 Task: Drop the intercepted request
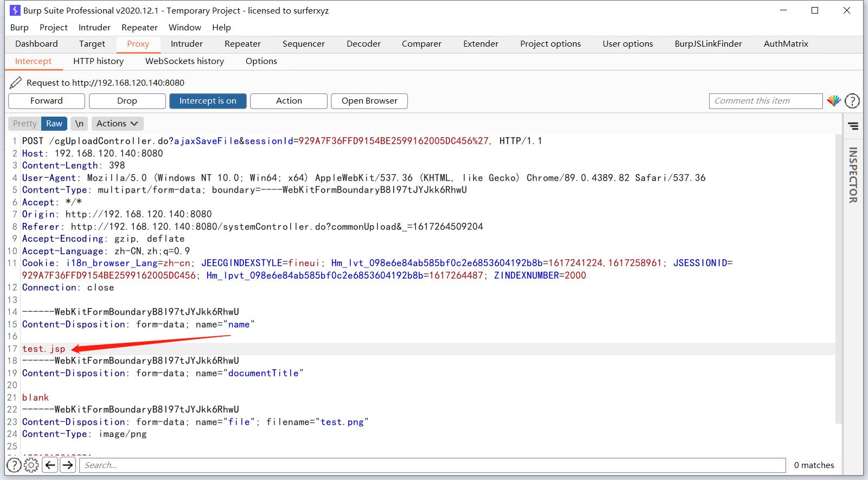pyautogui.click(x=127, y=101)
